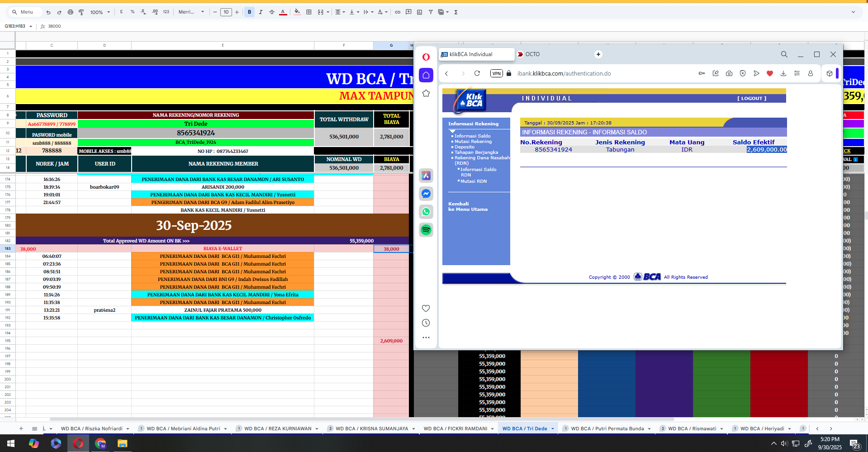Open the WD BCA / REZA KURNIAWAN sheet
Screen dimensions: 868x452
(x=278, y=428)
